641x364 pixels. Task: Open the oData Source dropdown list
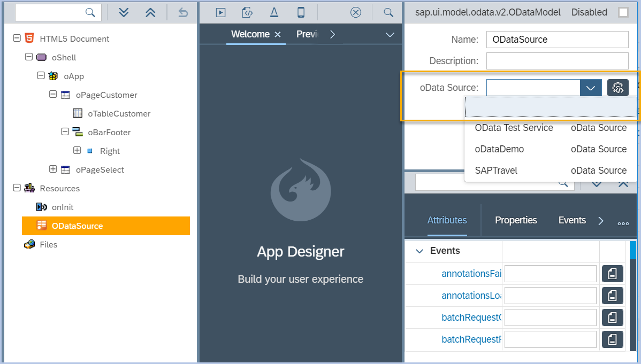click(591, 87)
